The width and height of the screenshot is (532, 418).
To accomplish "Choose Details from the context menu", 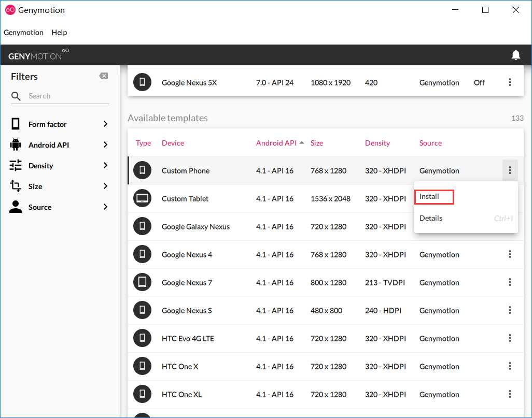I will point(430,218).
